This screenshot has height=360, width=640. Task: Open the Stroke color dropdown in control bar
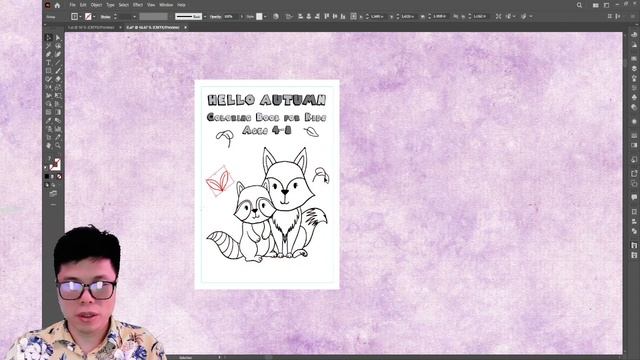[94, 16]
